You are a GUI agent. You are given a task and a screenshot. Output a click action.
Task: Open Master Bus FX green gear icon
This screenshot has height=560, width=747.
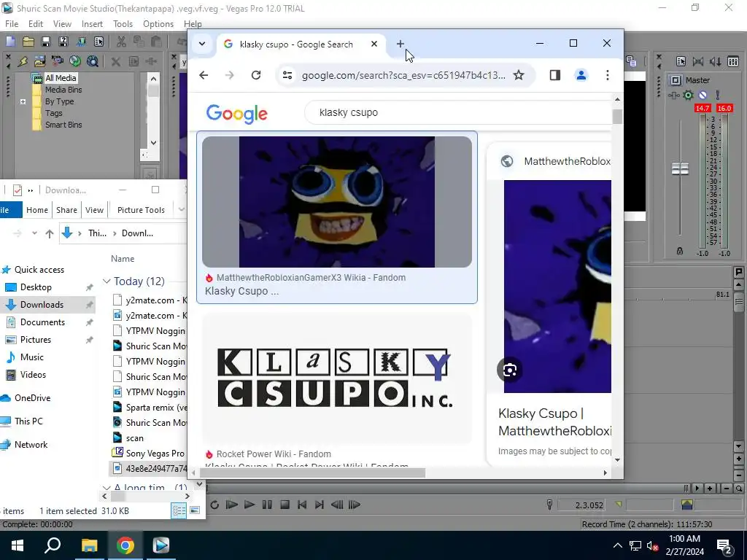coord(688,96)
